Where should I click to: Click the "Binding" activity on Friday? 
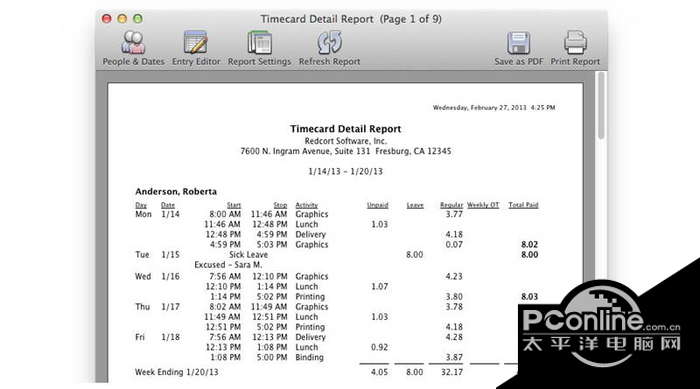[309, 357]
